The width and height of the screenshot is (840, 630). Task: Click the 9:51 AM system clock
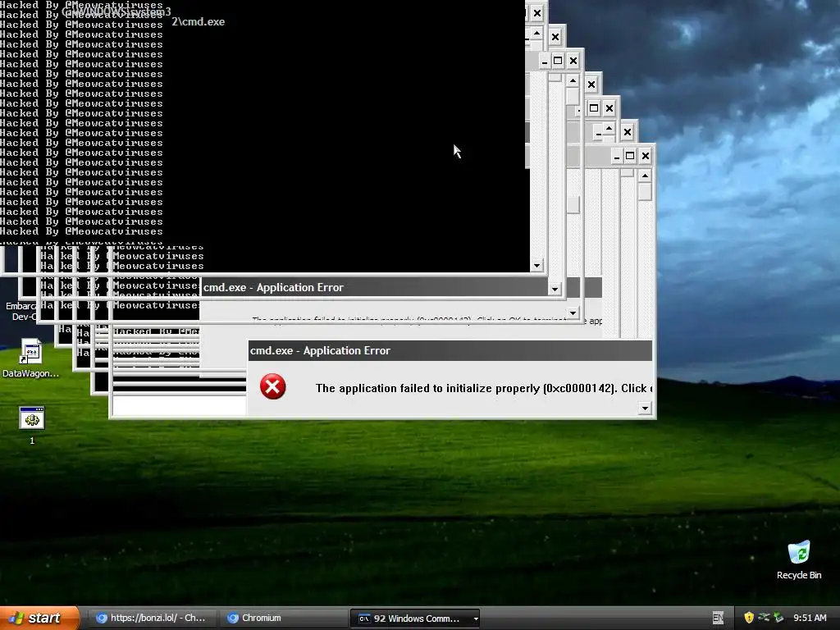810,619
